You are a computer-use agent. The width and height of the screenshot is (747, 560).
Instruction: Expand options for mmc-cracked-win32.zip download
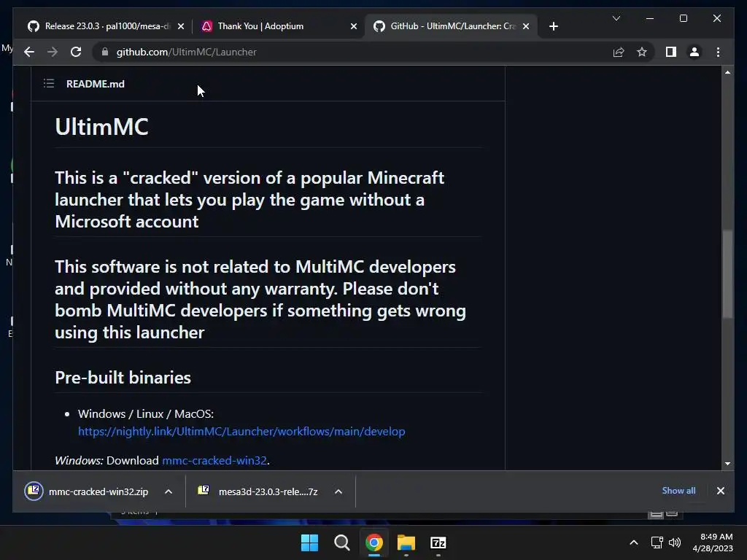[169, 491]
